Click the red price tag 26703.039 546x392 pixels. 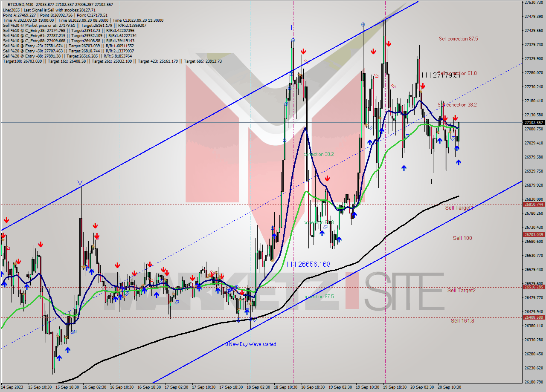(534, 235)
